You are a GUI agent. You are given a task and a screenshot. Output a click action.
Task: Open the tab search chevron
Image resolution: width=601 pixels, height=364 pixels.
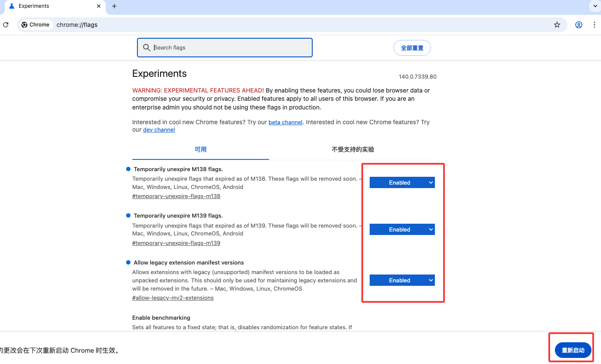pos(595,6)
